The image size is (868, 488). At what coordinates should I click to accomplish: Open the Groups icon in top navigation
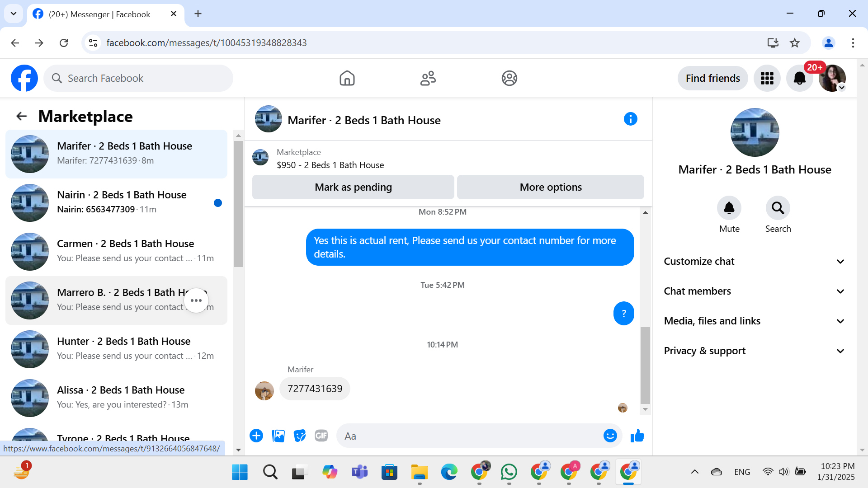(509, 78)
